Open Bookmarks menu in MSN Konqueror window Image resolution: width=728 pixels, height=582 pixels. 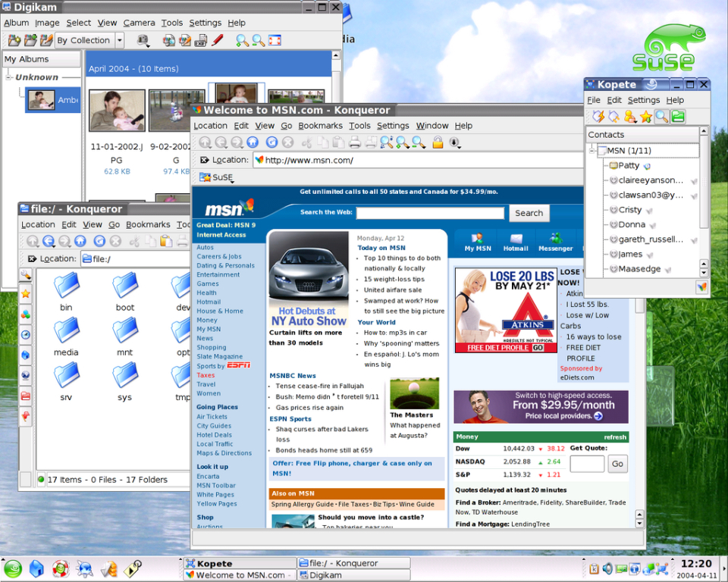(x=320, y=126)
